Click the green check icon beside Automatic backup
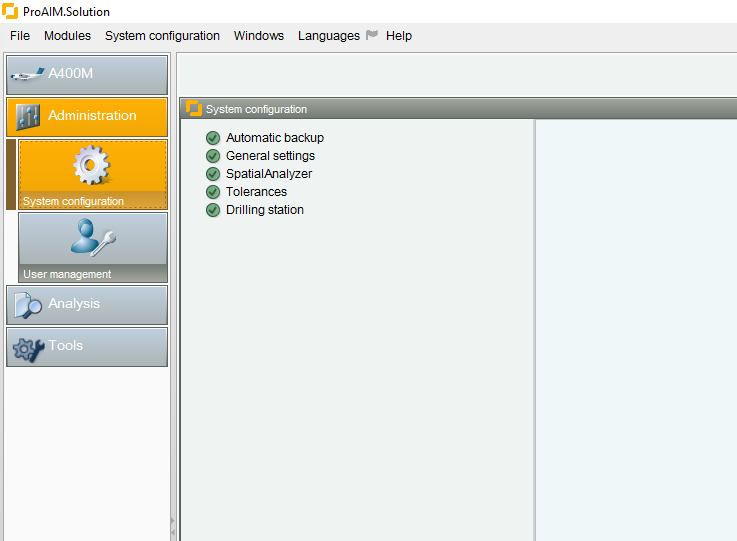 point(213,138)
